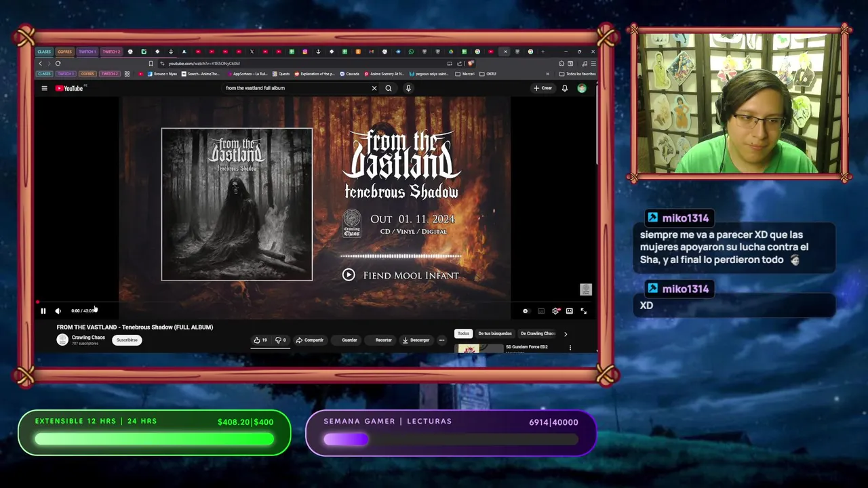Screen dimensions: 868x488
Task: Expand the CLASES tab group
Action: click(44, 52)
